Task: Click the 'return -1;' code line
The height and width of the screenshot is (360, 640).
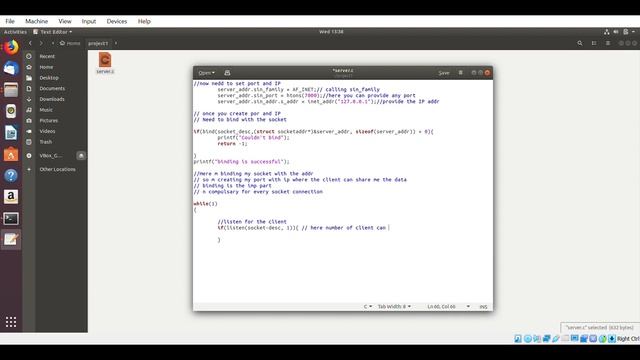Action: pos(232,144)
